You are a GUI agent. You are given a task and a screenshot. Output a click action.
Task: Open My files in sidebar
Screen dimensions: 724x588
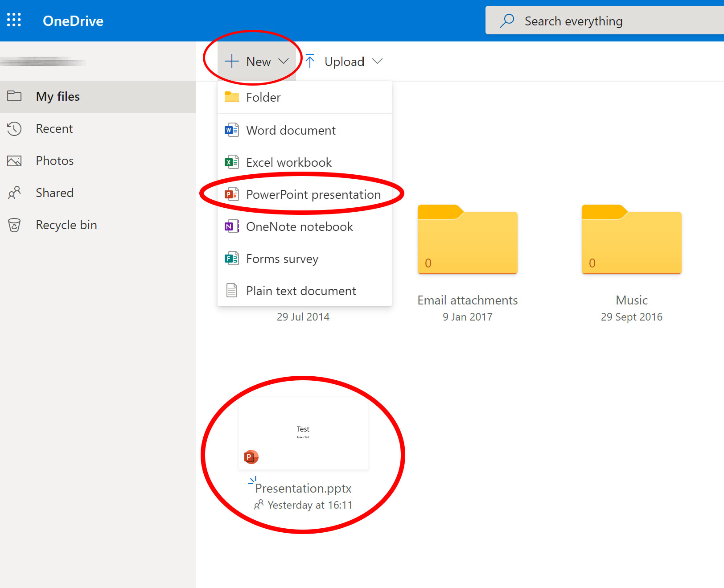click(98, 97)
